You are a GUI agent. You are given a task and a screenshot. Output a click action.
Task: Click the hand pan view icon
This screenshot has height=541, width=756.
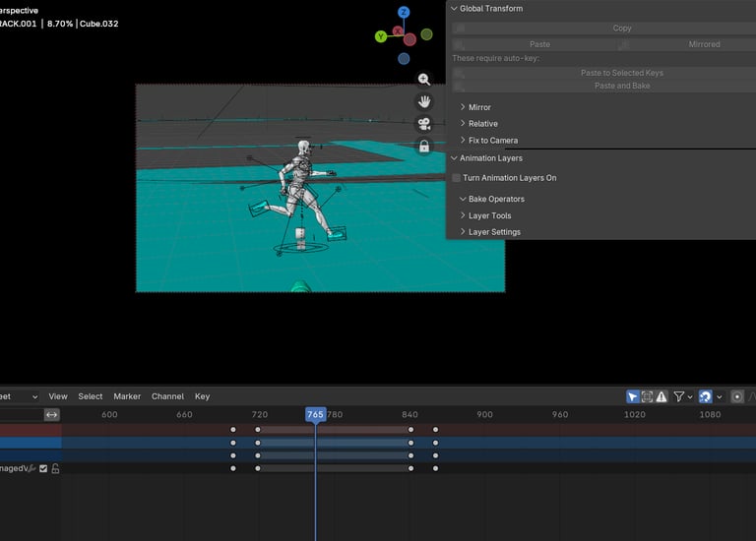click(424, 101)
